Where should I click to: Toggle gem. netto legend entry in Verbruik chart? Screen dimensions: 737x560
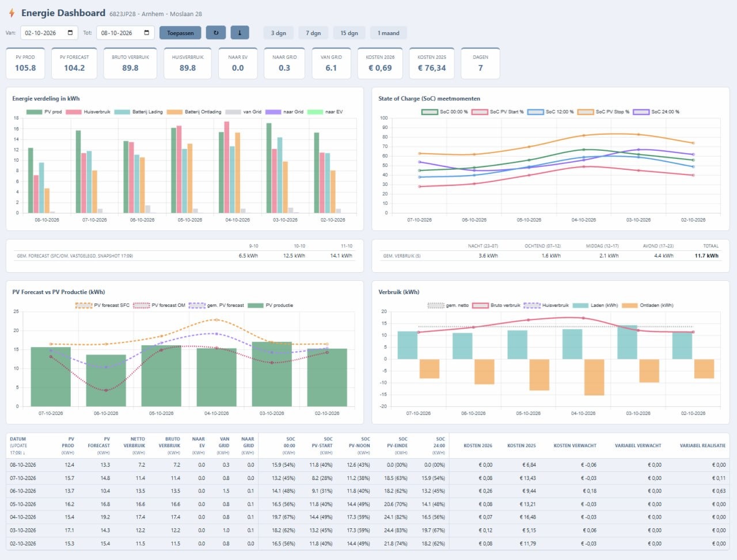[x=448, y=305]
